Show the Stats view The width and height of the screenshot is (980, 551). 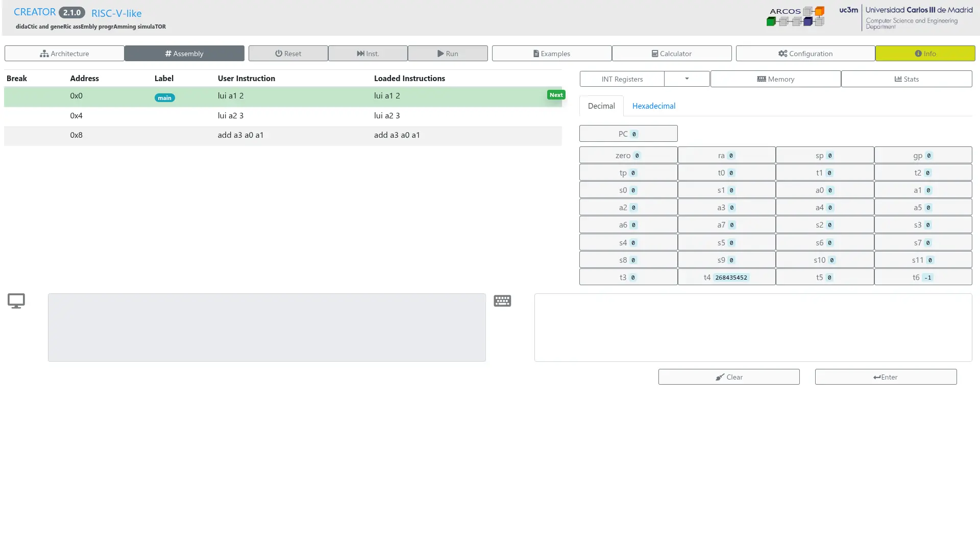point(906,79)
